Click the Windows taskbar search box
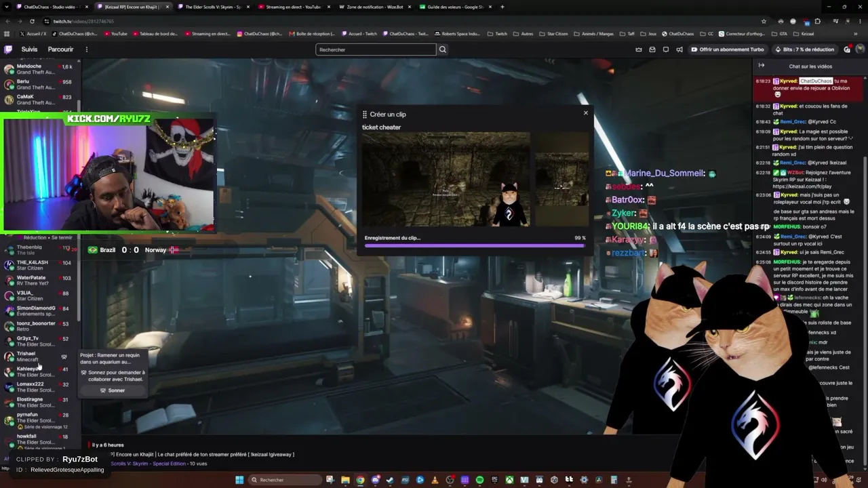The height and width of the screenshot is (488, 868). click(285, 480)
